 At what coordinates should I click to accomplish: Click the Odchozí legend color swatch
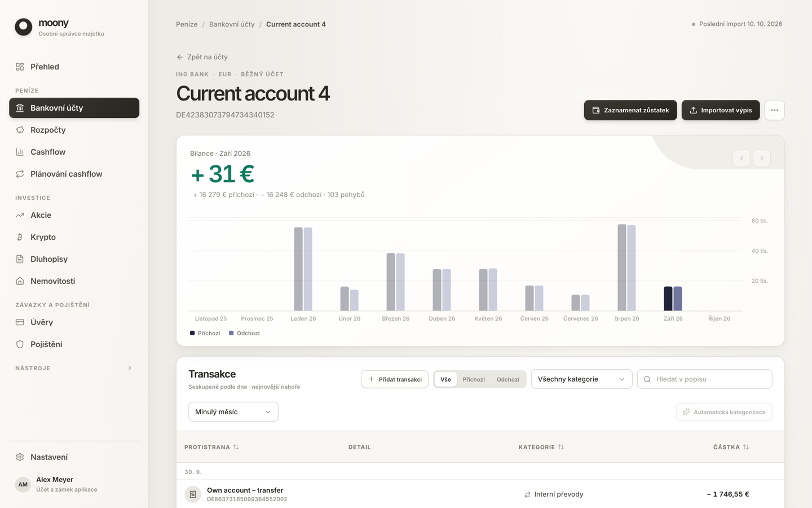click(231, 333)
